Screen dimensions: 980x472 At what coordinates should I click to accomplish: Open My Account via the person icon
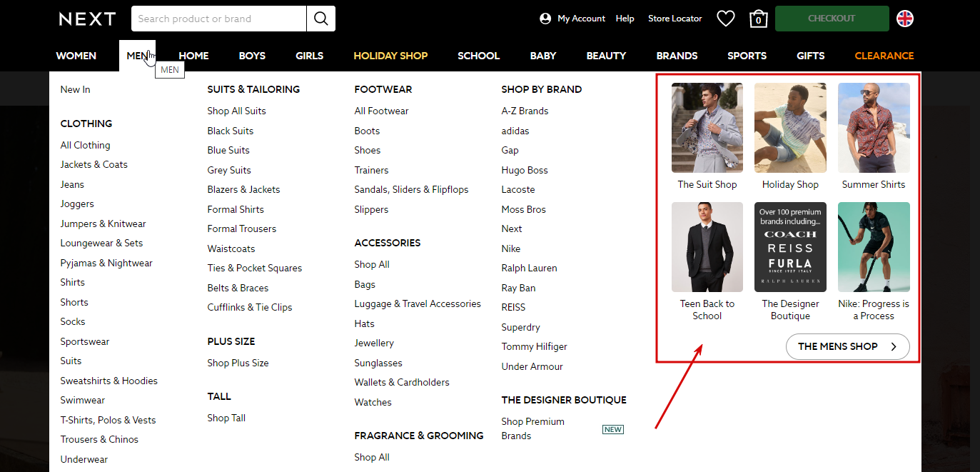pyautogui.click(x=546, y=18)
